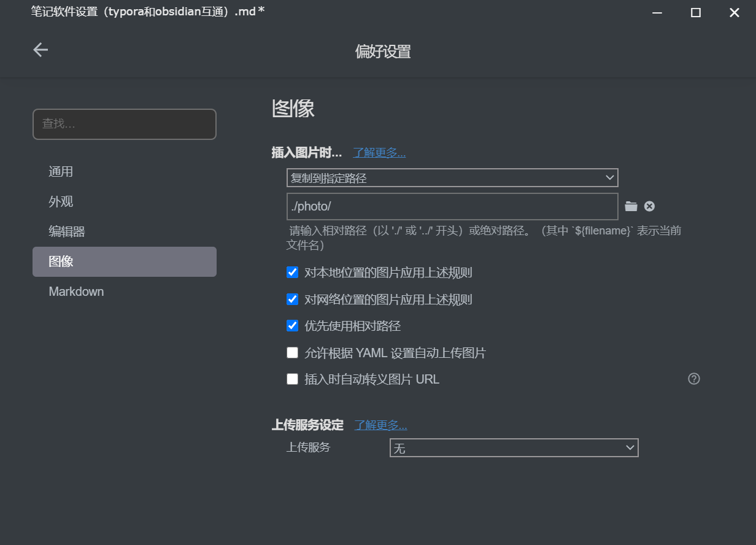This screenshot has height=545, width=756.
Task: Open the folder browser for the image path
Action: click(x=631, y=206)
